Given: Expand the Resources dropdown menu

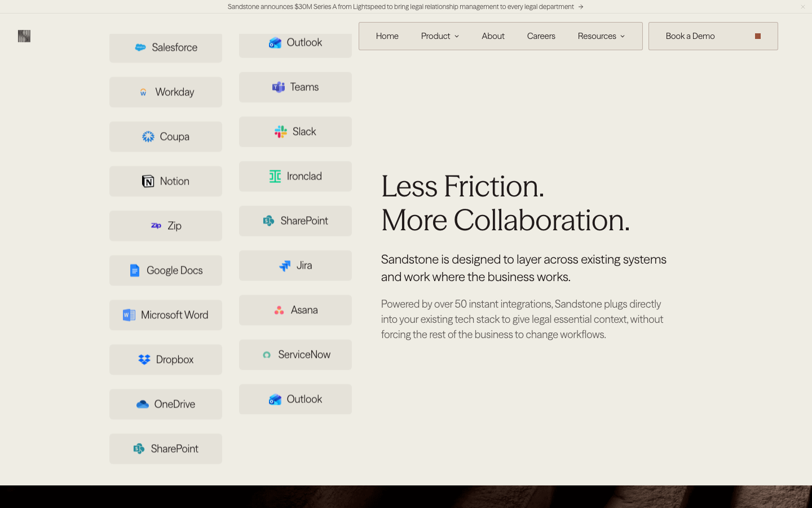Looking at the screenshot, I should [601, 36].
